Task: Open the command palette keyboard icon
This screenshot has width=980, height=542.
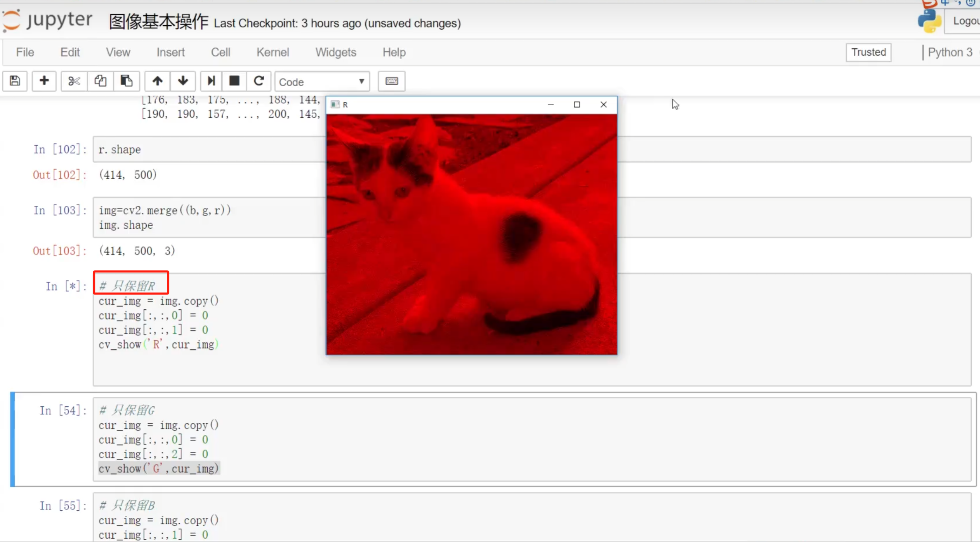Action: tap(391, 81)
